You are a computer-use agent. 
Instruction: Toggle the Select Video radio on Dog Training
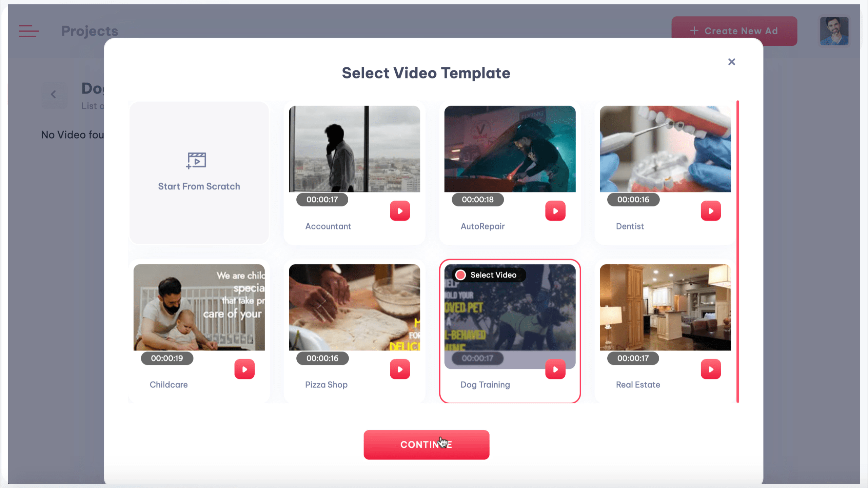click(x=460, y=275)
